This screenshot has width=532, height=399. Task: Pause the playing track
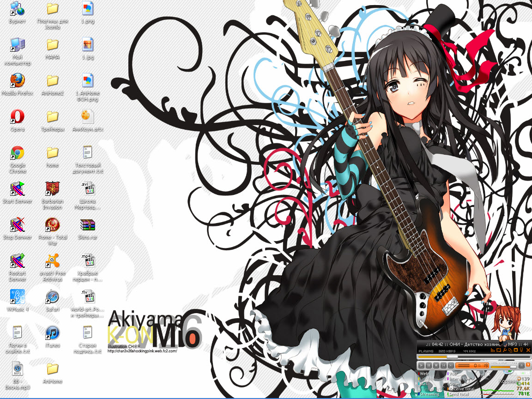point(429,365)
